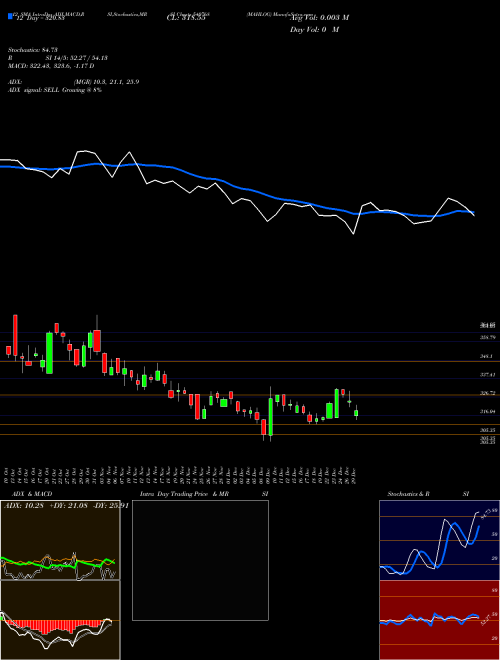Click the 'SI 14/3: 52.27 / 54.13' line
The height and width of the screenshot is (660, 500).
tap(77, 58)
